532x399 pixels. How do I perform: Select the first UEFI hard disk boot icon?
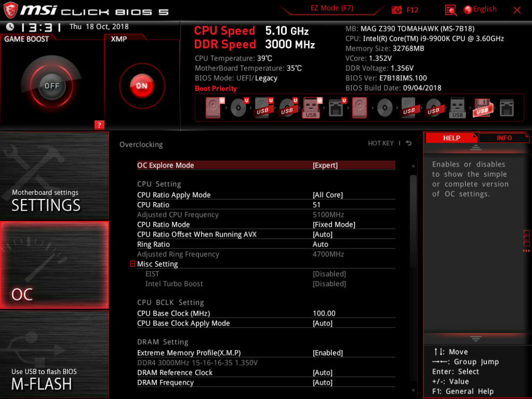pyautogui.click(x=214, y=108)
